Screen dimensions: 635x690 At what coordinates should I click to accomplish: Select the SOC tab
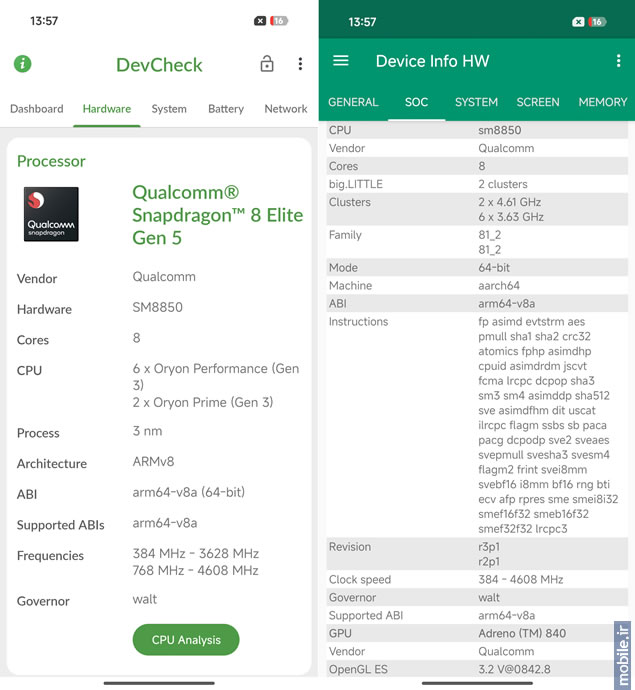pos(416,102)
